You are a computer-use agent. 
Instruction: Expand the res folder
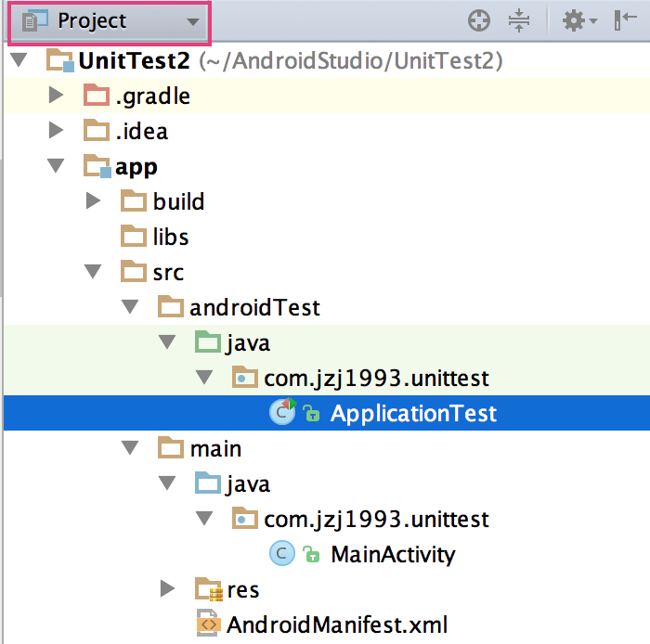(x=167, y=588)
